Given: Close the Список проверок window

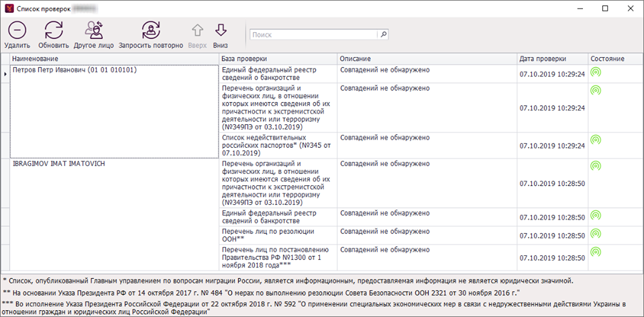Looking at the screenshot, I should pyautogui.click(x=630, y=9).
